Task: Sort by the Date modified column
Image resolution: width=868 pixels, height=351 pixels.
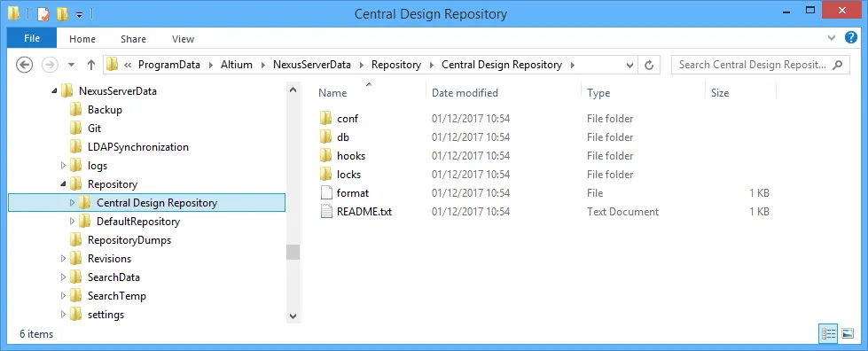Action: pos(465,92)
